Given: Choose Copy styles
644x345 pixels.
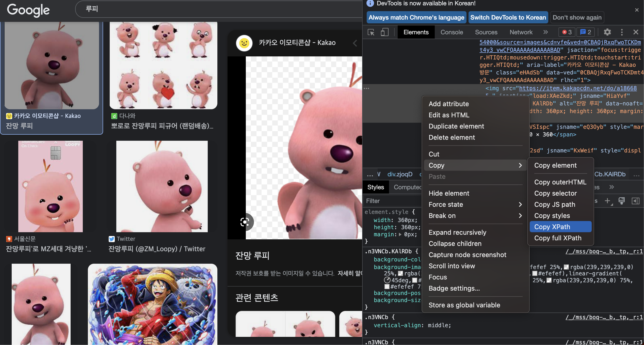Looking at the screenshot, I should (x=560, y=216).
